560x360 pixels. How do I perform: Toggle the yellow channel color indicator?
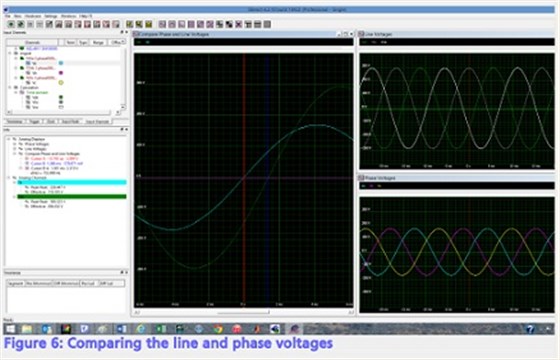point(61,82)
